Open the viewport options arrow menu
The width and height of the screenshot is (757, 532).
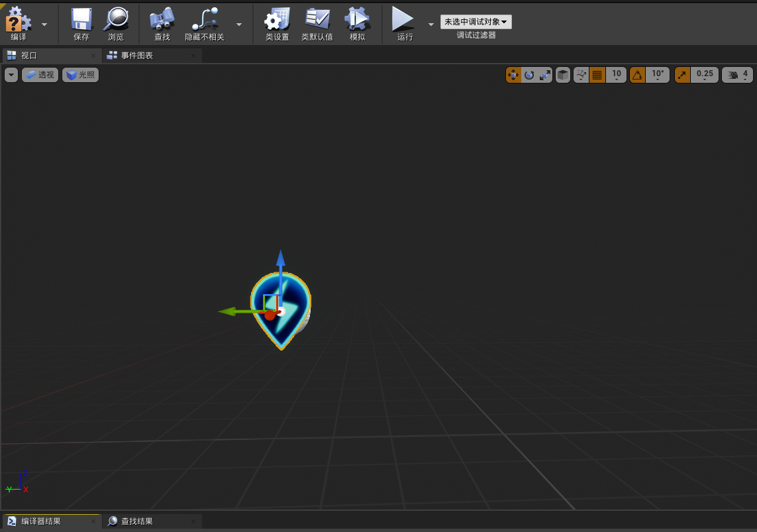coord(11,75)
